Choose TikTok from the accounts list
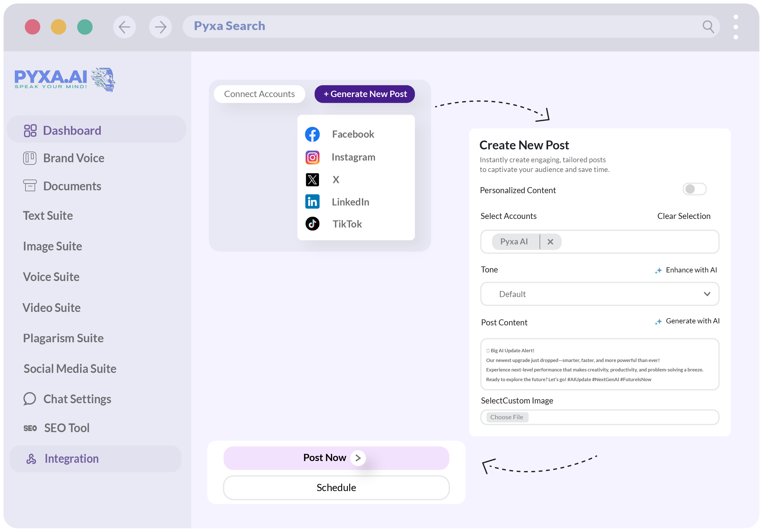Screen dimensions: 763x532 pos(347,224)
